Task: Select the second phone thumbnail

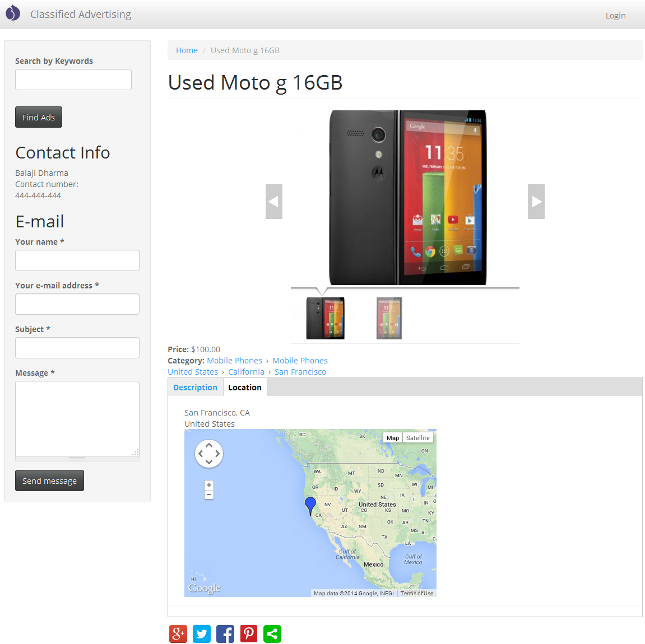Action: pyautogui.click(x=389, y=319)
